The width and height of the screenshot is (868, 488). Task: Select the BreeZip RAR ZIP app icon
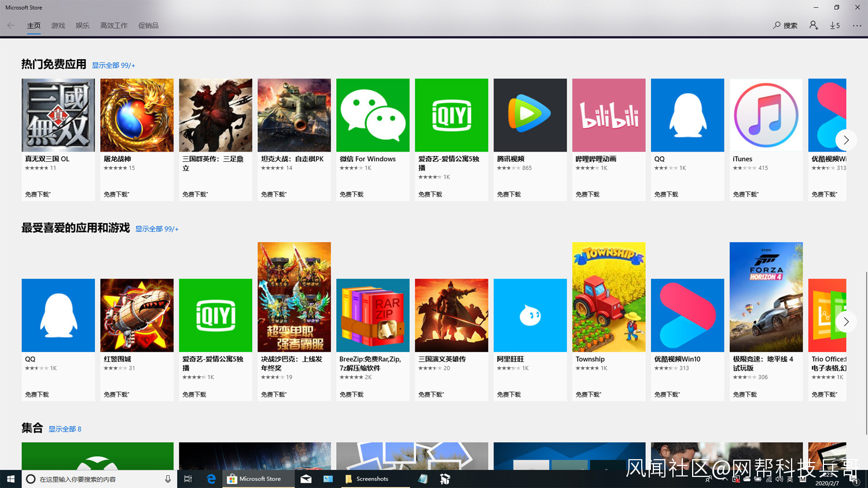click(x=373, y=315)
